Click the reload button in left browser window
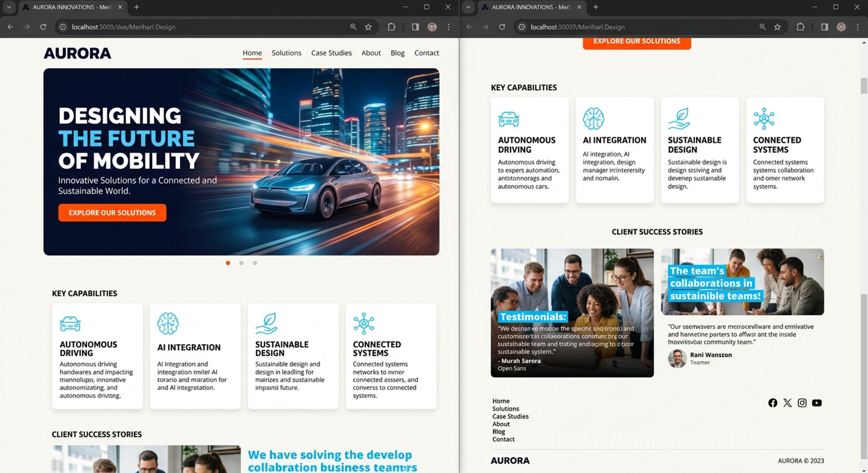This screenshot has height=473, width=868. click(x=43, y=27)
